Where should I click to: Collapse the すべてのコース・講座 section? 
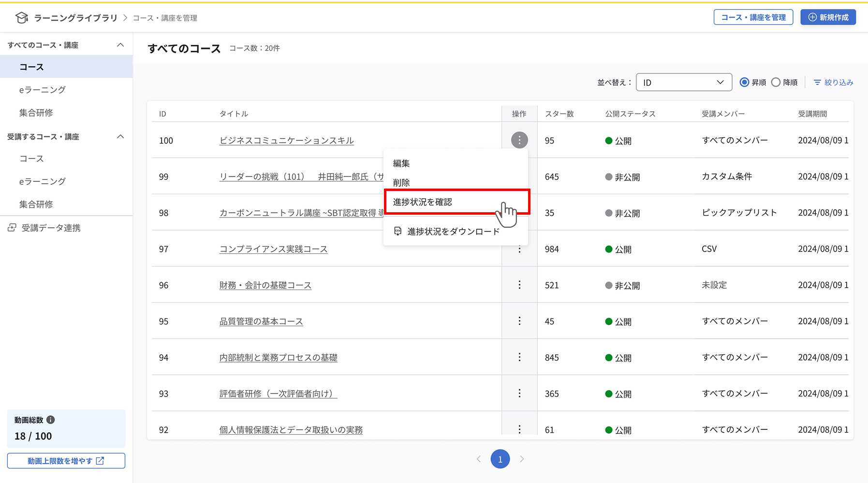(120, 45)
